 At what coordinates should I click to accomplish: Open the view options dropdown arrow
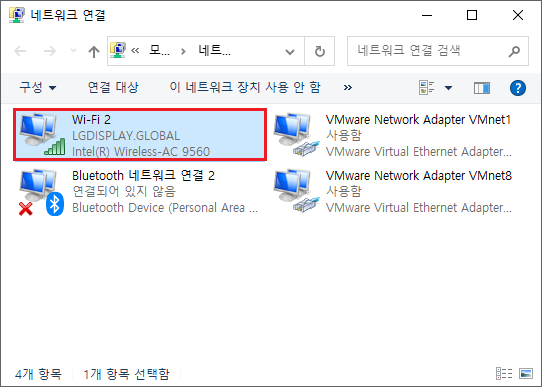pos(448,88)
